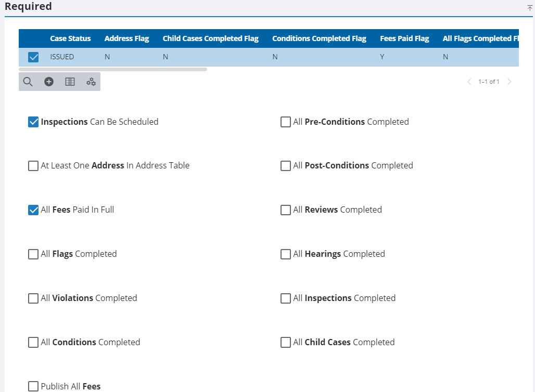Viewport: 535px width, 392px height.
Task: Check the All Pre-Conditions Completed box
Action: click(285, 122)
